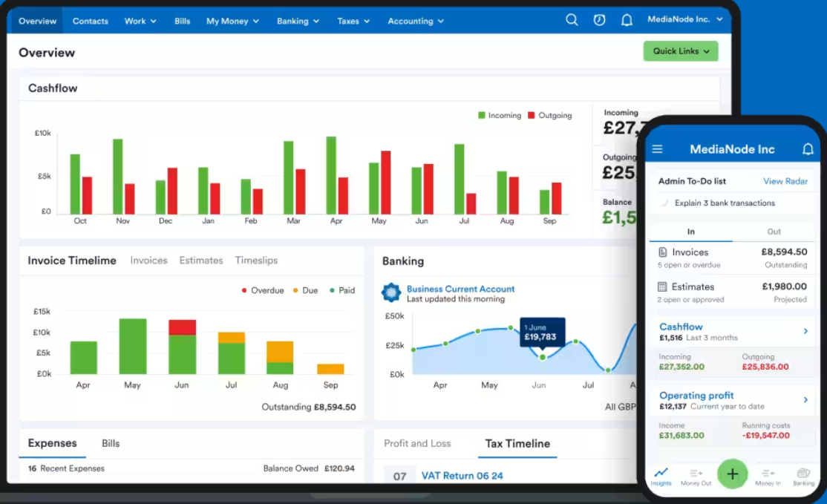Select Banking icon in mobile bottom bar

click(803, 477)
